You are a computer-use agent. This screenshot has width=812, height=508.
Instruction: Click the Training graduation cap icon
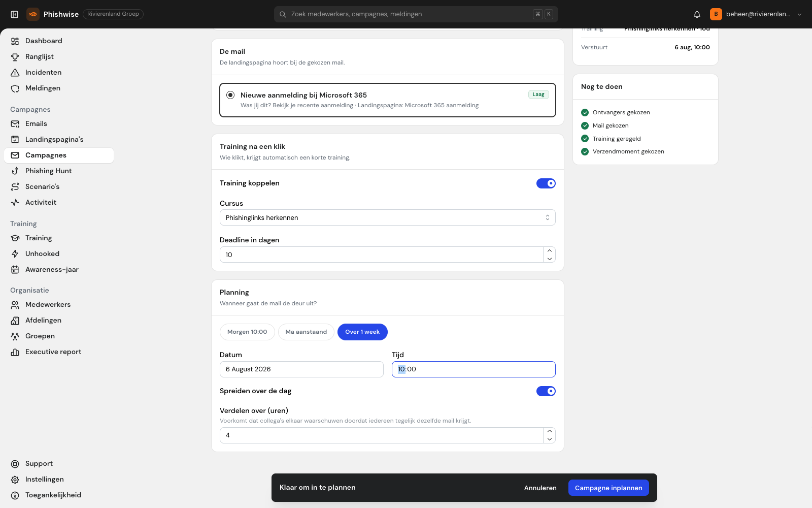tap(15, 238)
